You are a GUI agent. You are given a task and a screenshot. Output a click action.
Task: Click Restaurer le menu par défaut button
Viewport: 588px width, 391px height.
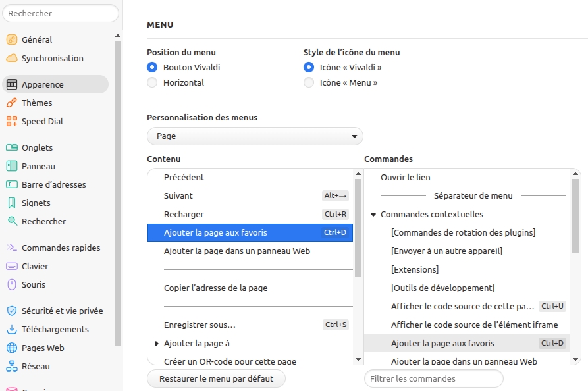[x=216, y=378]
